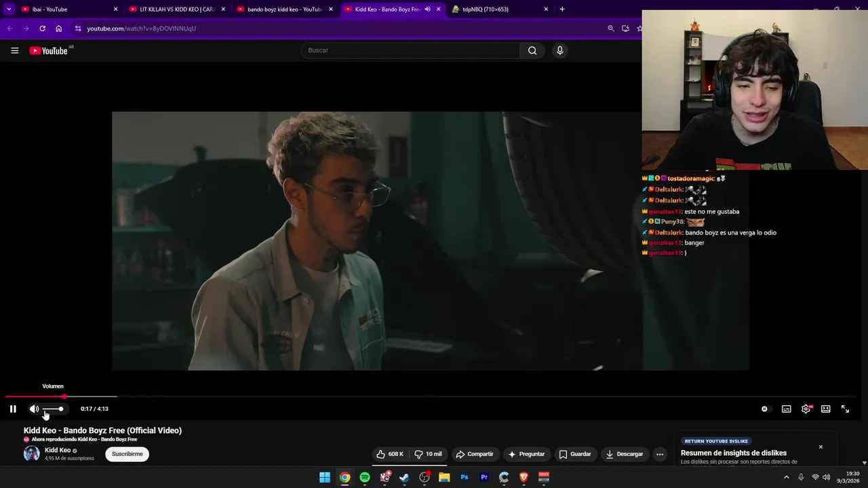
Task: Close the Ibai - YouTube tab
Action: (x=115, y=9)
